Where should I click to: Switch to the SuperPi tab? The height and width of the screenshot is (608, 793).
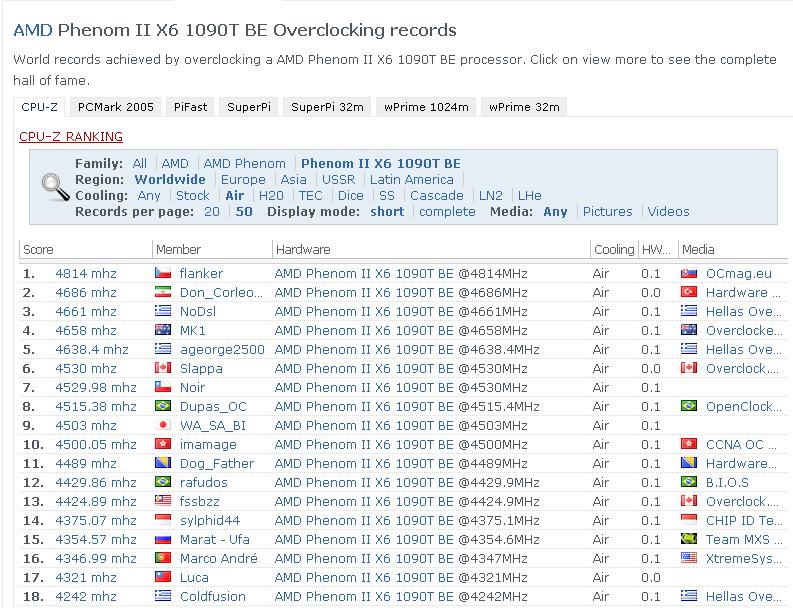click(249, 107)
